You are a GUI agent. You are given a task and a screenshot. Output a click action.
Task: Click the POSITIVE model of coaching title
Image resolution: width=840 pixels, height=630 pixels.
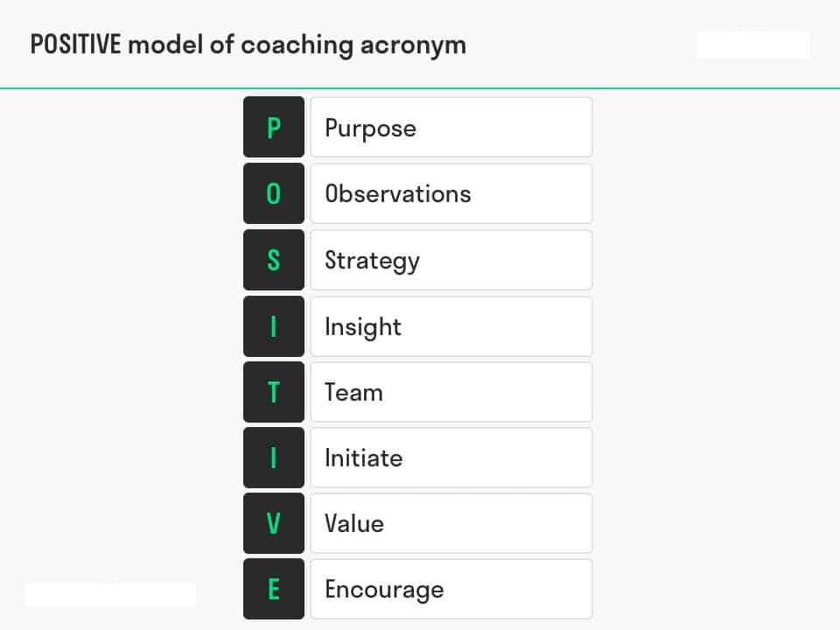click(248, 45)
